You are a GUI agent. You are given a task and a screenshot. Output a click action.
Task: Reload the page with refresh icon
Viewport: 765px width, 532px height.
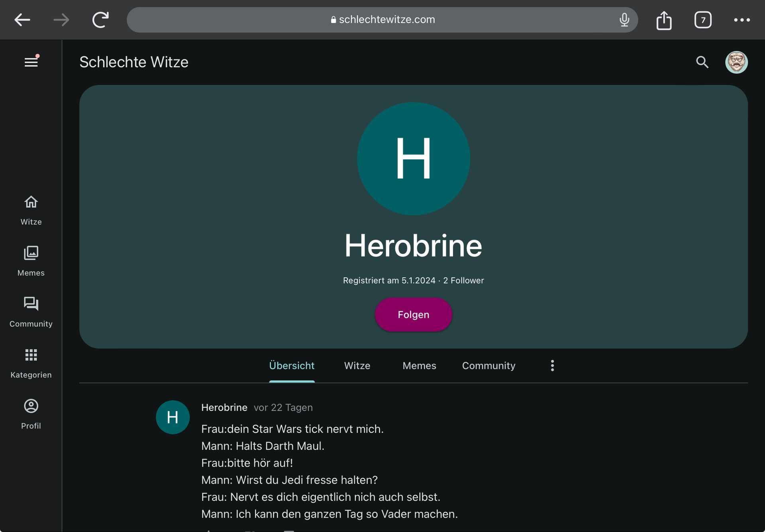pos(100,20)
